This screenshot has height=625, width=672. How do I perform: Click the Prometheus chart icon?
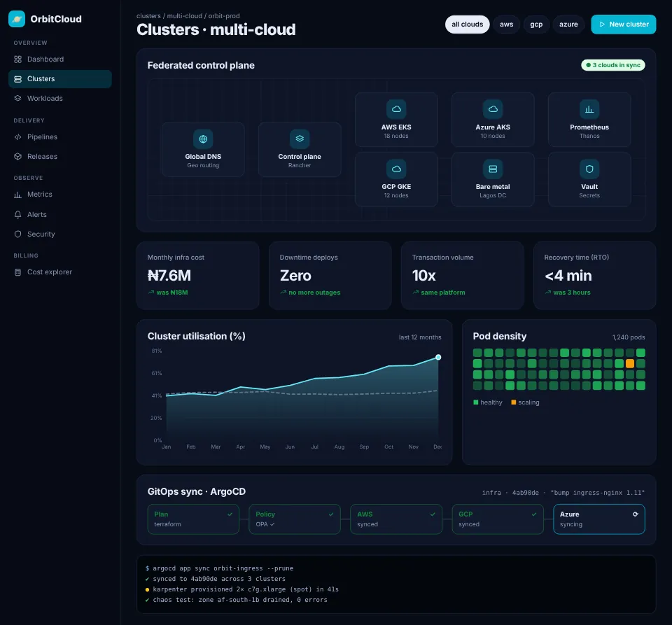(x=589, y=109)
